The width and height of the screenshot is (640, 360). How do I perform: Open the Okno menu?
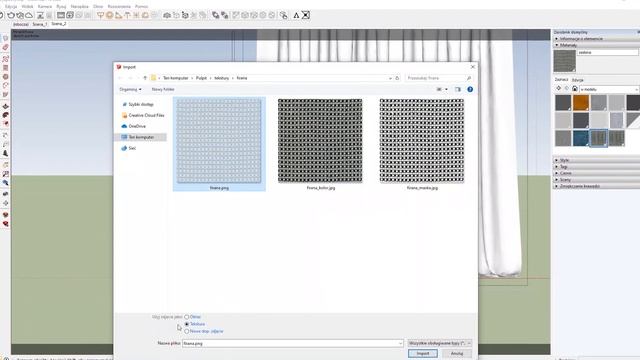pos(98,7)
